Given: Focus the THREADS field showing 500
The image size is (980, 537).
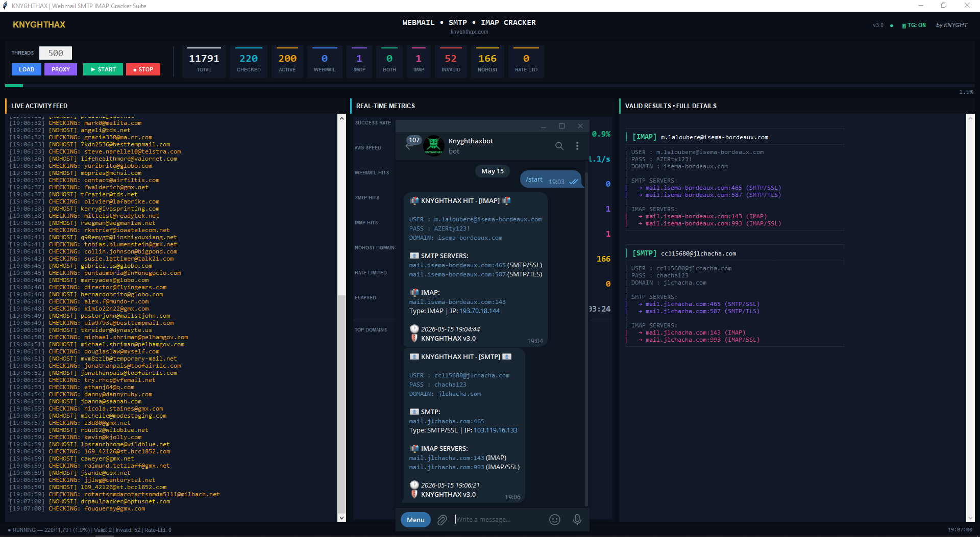Looking at the screenshot, I should point(56,53).
